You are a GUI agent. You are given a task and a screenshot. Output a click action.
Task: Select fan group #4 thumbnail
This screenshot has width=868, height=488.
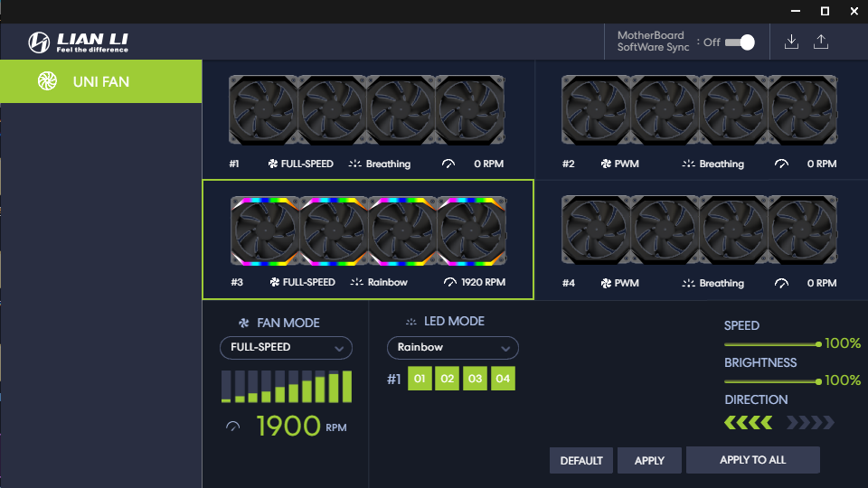(x=699, y=230)
